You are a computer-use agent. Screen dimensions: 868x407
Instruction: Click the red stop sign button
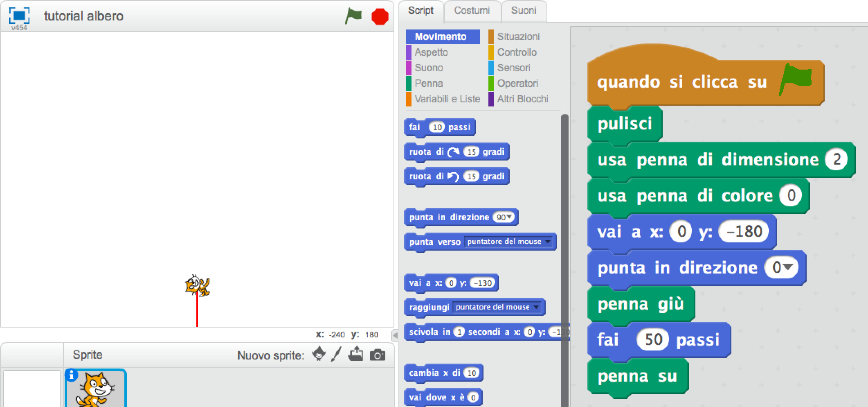pyautogui.click(x=380, y=17)
